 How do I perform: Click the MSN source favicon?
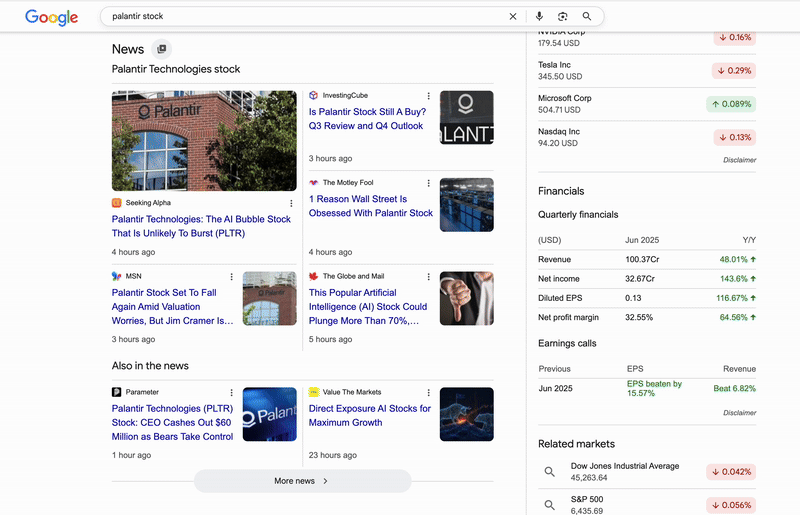pyautogui.click(x=116, y=276)
